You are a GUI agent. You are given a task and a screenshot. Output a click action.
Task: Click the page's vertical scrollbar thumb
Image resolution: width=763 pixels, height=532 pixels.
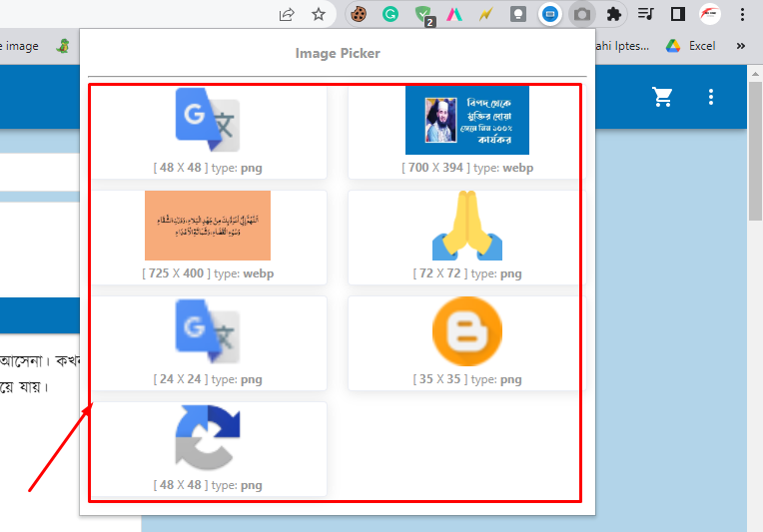755,151
